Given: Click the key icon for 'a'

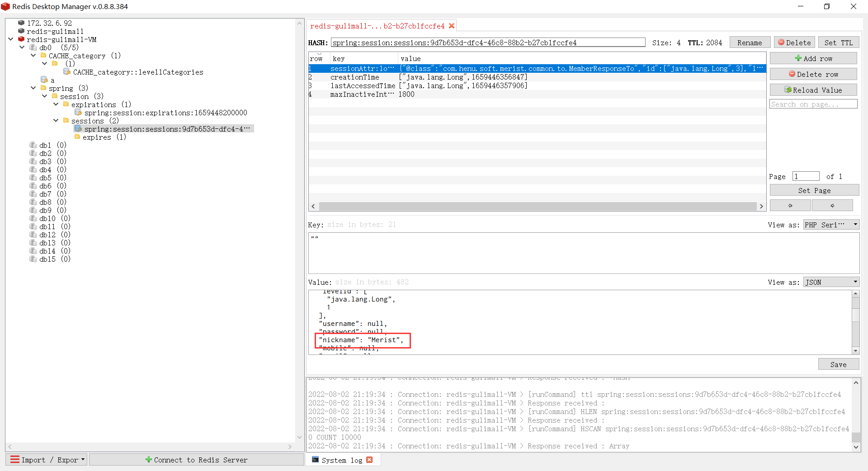Looking at the screenshot, I should point(44,80).
